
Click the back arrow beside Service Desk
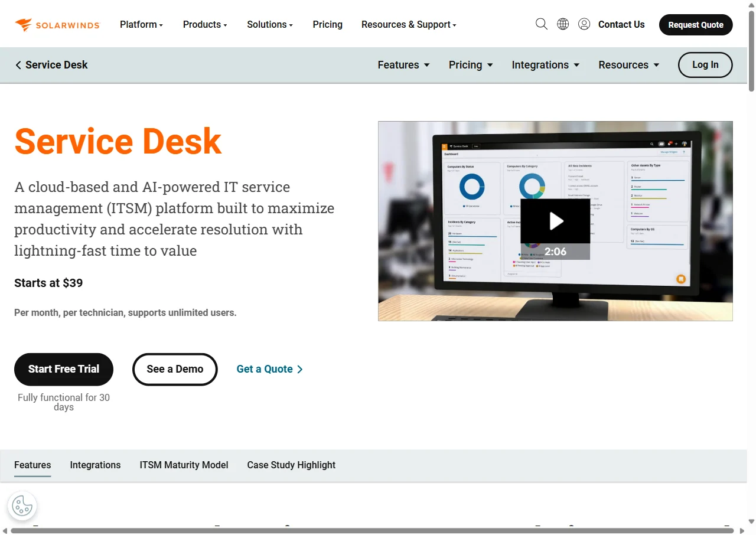(18, 65)
